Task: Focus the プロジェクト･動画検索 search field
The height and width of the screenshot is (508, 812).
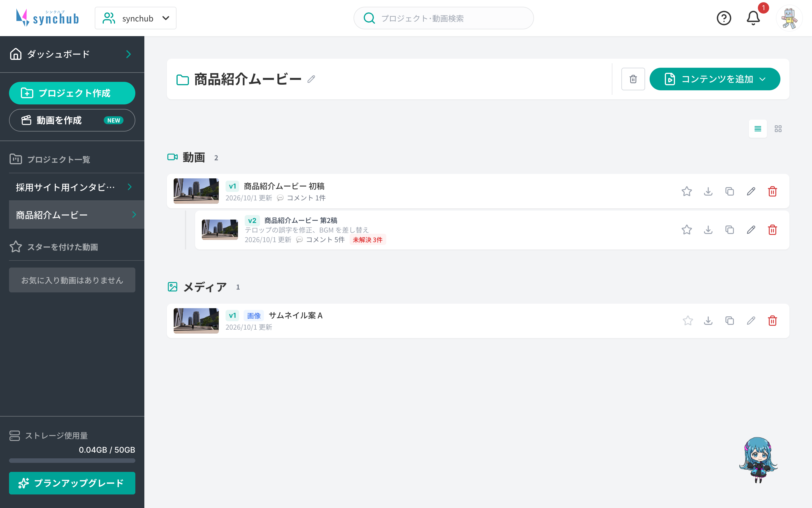Action: [443, 18]
